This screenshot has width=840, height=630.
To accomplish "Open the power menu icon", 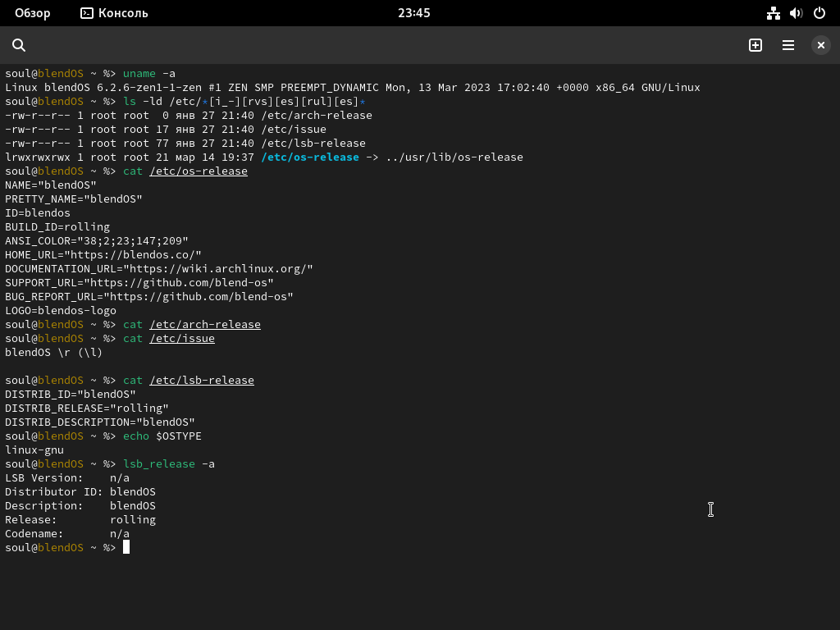I will point(819,13).
